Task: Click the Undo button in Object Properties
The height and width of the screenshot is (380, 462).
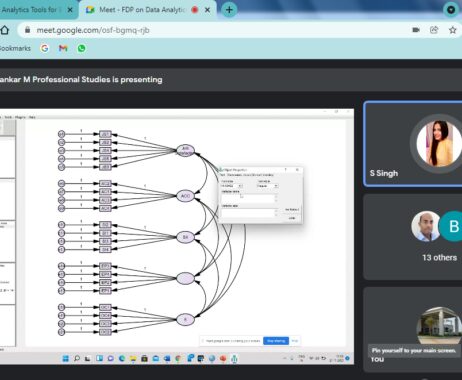Action: [x=292, y=218]
